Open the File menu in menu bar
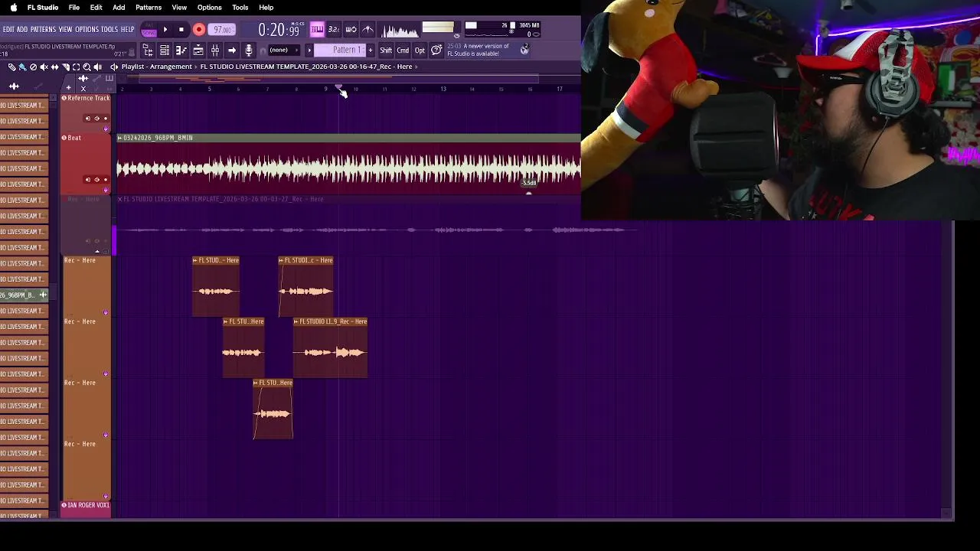The image size is (980, 551). (74, 8)
